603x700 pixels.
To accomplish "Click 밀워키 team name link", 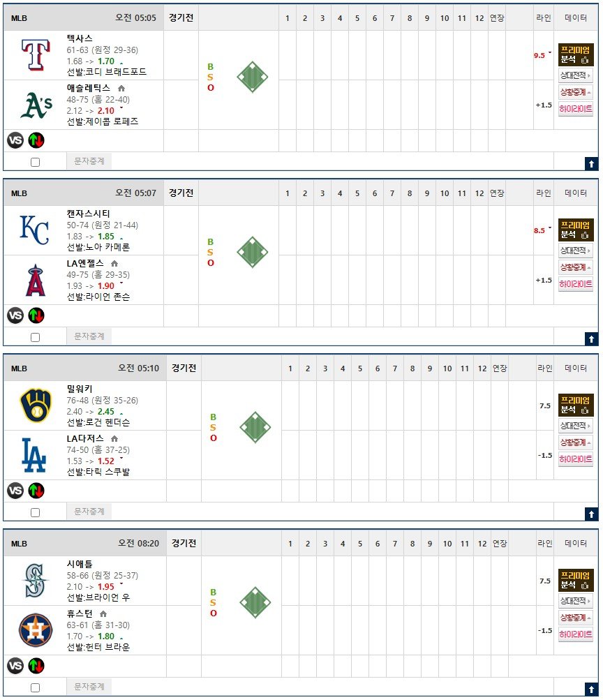I will coord(80,389).
